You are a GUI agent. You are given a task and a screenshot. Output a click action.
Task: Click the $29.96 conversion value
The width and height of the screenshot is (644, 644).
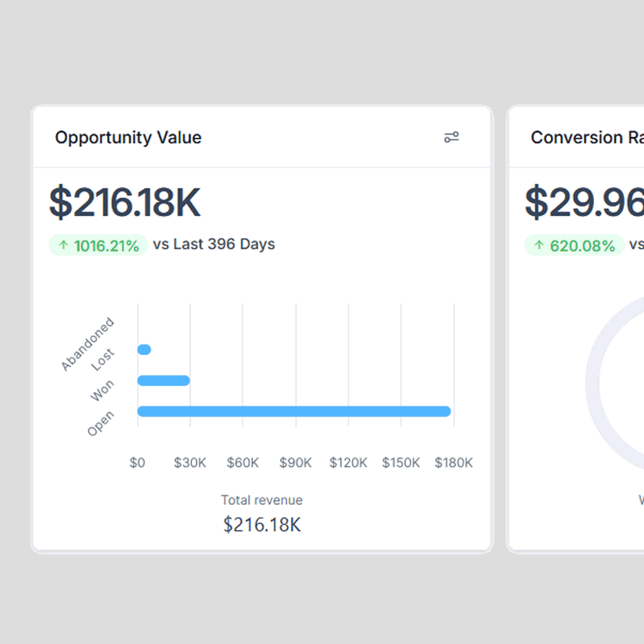point(584,203)
